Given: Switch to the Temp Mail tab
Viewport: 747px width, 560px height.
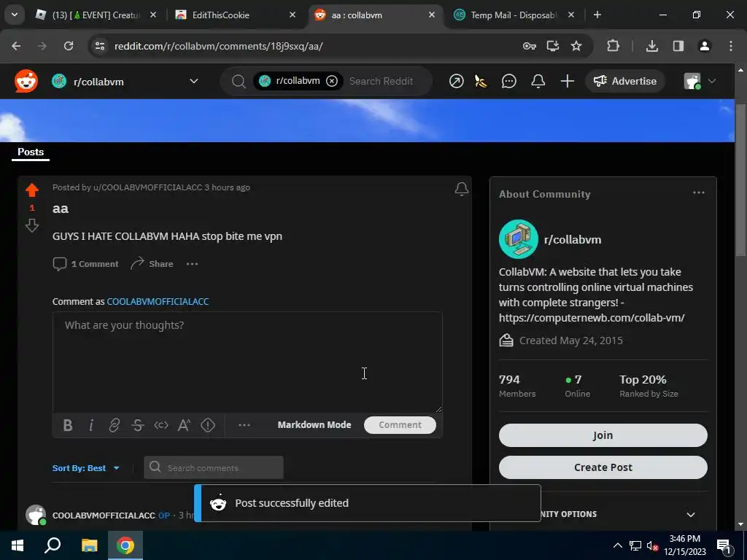Looking at the screenshot, I should tap(514, 15).
